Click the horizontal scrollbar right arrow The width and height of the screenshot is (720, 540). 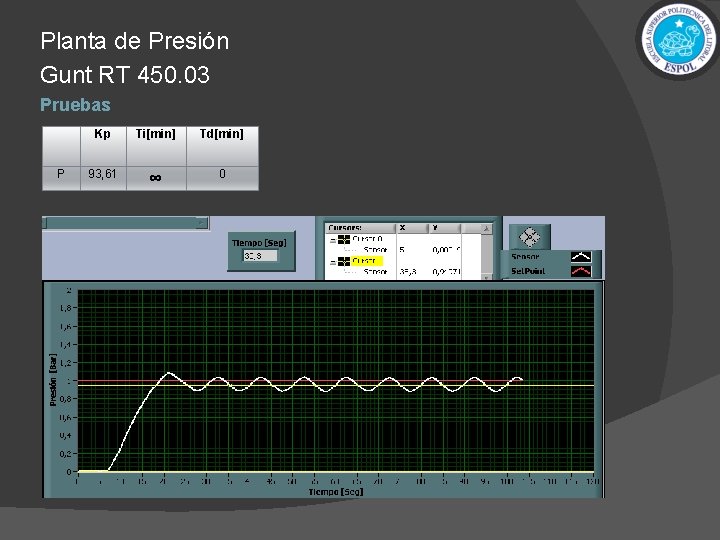pyautogui.click(x=203, y=223)
